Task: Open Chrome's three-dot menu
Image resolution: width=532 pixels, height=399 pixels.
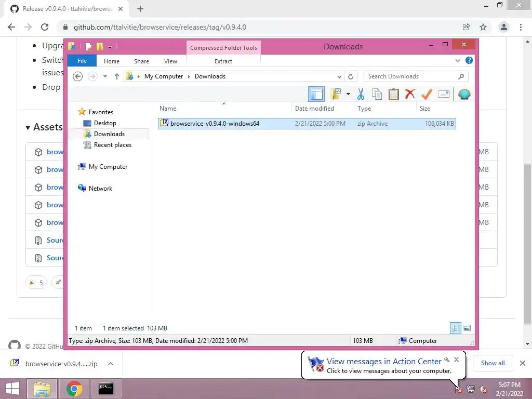Action: point(521,27)
